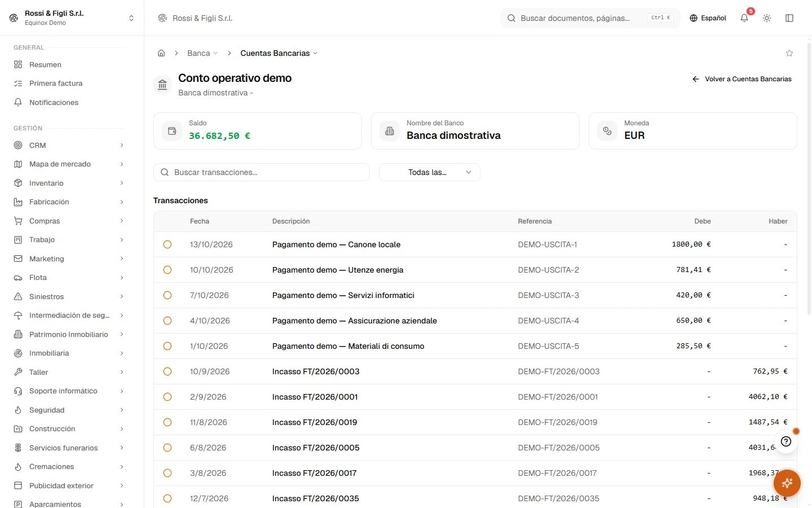The image size is (812, 508).
Task: Open Primera factura in sidebar
Action: [x=69, y=84]
